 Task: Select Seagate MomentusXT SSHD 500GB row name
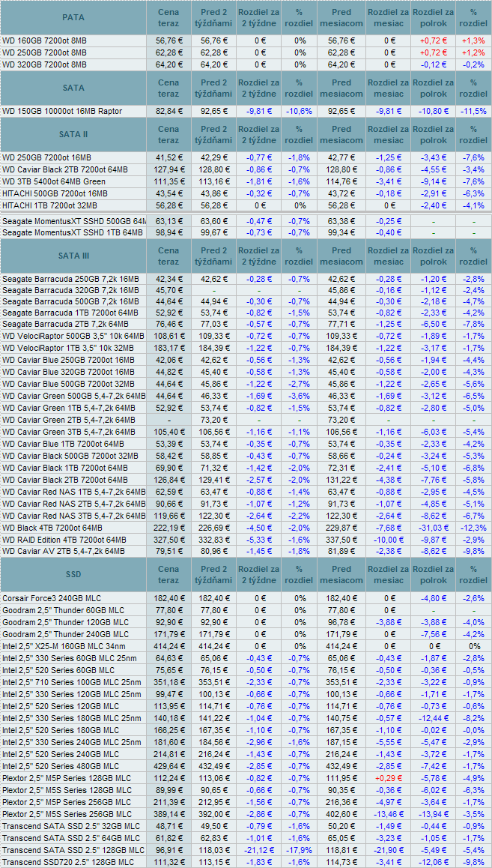74,222
